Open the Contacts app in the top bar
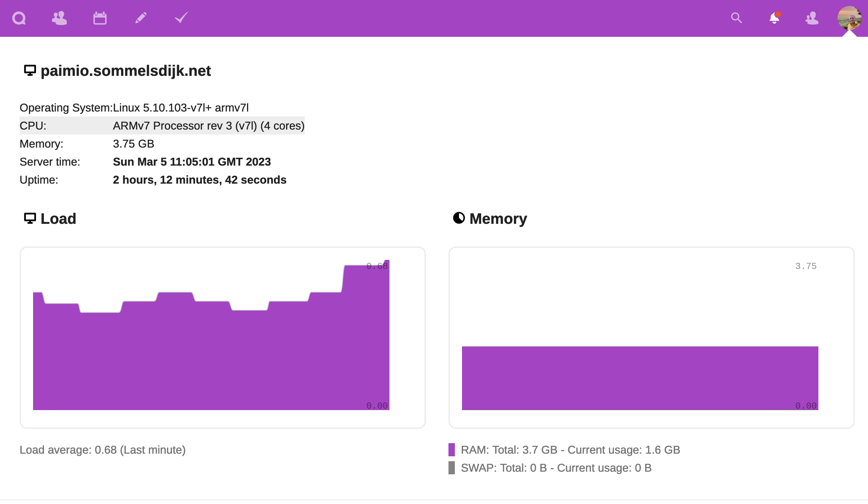 59,18
